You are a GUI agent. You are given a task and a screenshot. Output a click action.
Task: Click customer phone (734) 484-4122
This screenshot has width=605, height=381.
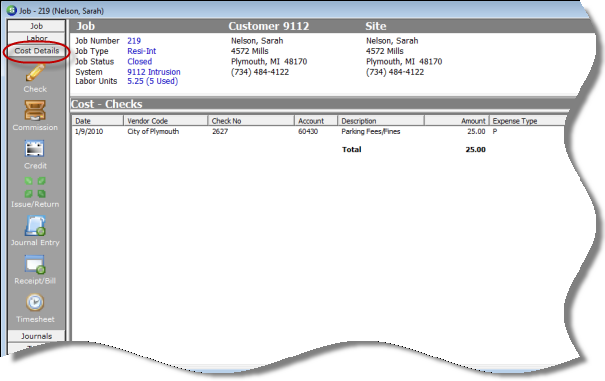260,72
